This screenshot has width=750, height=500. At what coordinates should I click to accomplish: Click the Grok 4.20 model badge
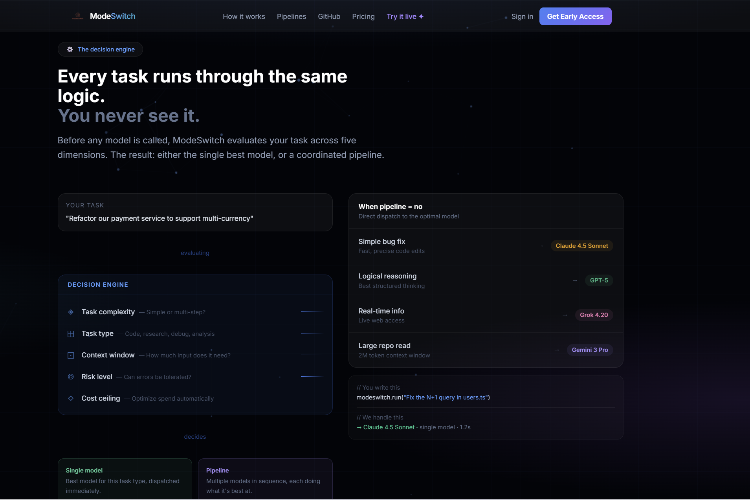tap(594, 315)
